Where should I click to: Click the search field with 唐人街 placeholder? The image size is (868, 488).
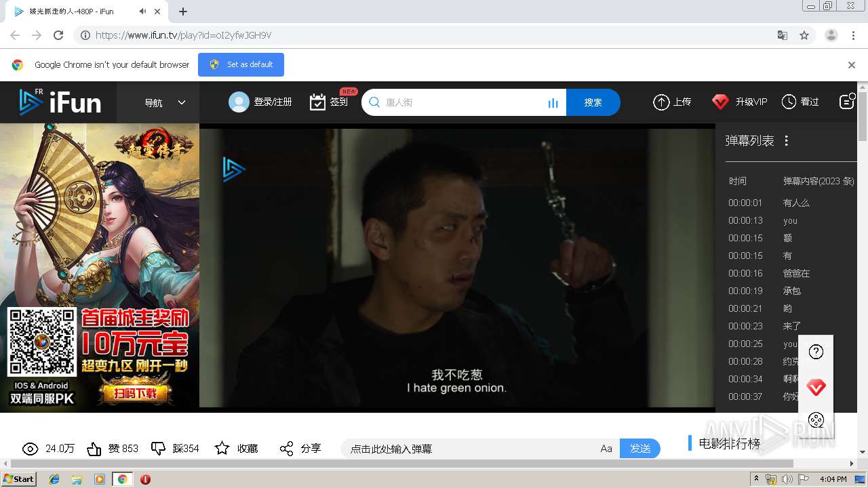pyautogui.click(x=463, y=102)
